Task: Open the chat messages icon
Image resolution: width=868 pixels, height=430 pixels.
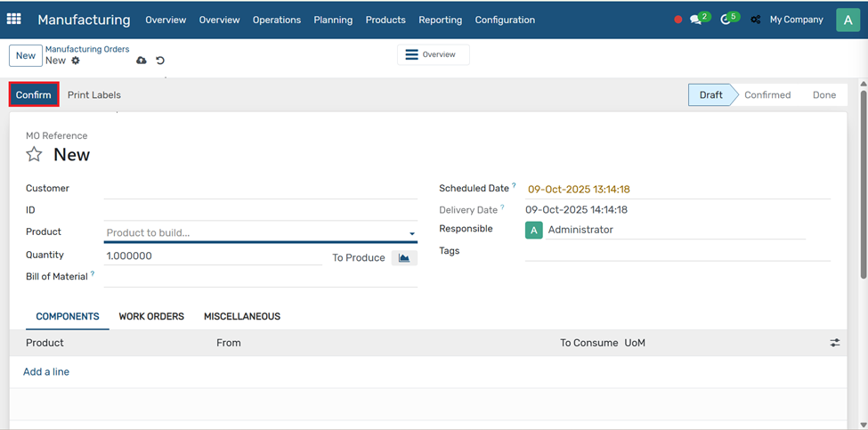Action: pyautogui.click(x=696, y=20)
